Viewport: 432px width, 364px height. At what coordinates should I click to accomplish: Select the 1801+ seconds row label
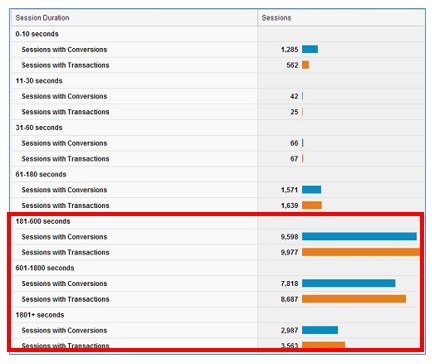coord(40,315)
